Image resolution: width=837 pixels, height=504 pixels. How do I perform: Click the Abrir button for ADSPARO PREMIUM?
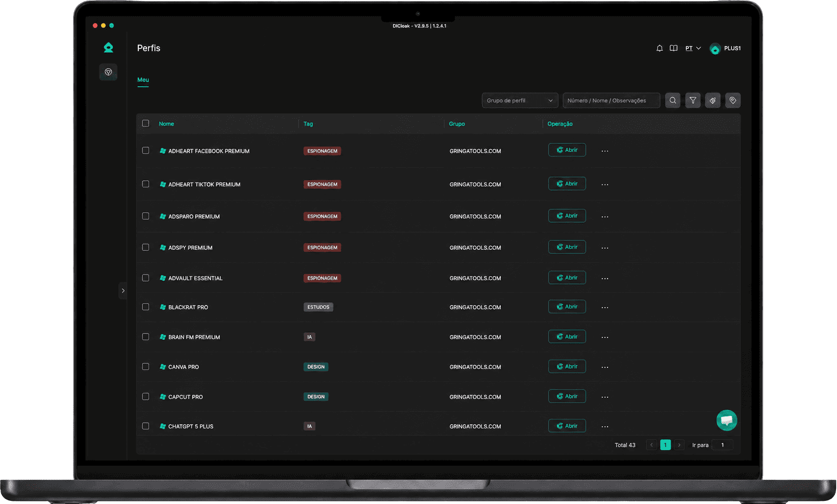(x=567, y=216)
